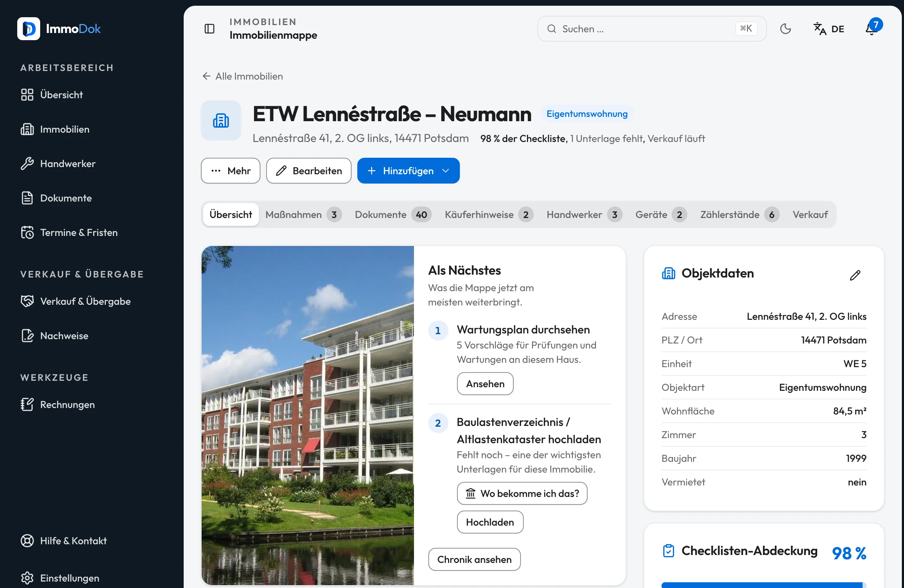904x588 pixels.
Task: Click address value Lennéstraße 41, 2. OG links
Action: (x=806, y=316)
